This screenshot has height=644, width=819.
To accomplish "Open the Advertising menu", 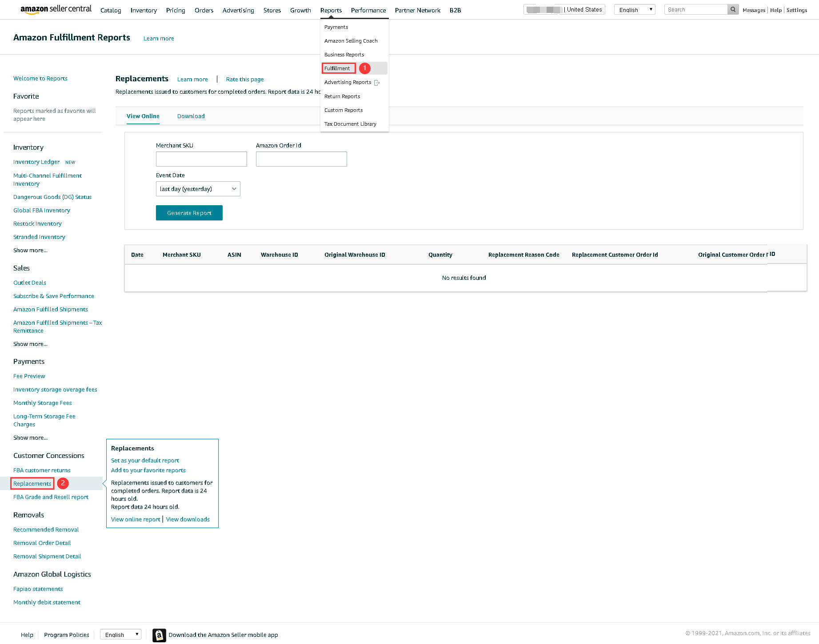I will coord(238,10).
